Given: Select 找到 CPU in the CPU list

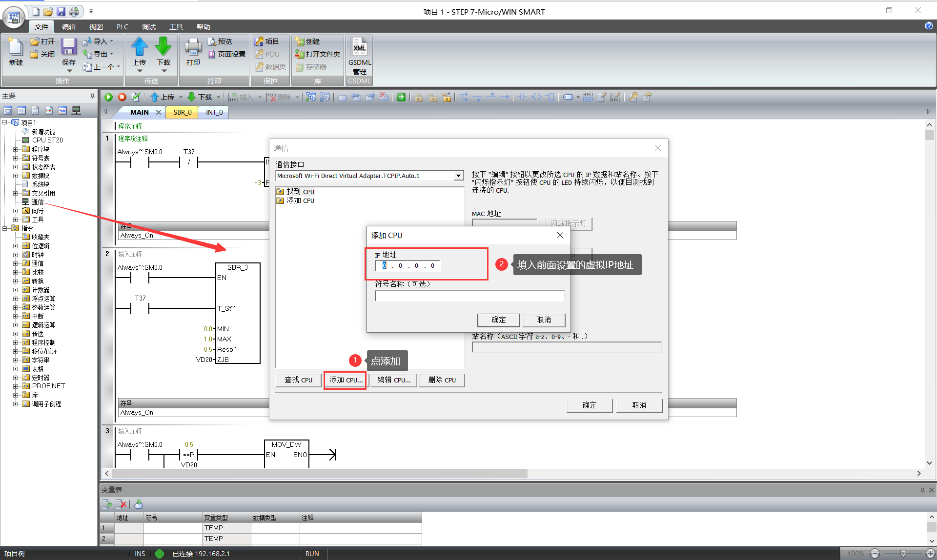Looking at the screenshot, I should (x=300, y=192).
